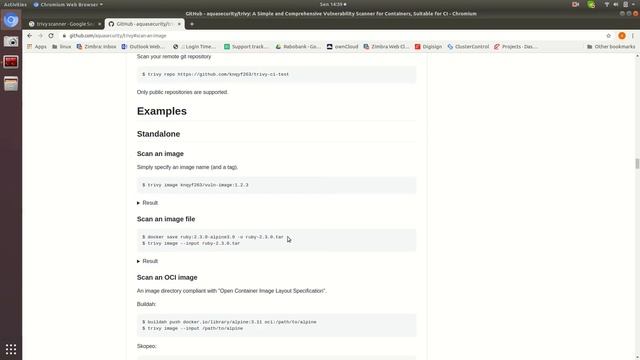640x360 pixels.
Task: Open the ownCloud bookmark
Action: [342, 47]
